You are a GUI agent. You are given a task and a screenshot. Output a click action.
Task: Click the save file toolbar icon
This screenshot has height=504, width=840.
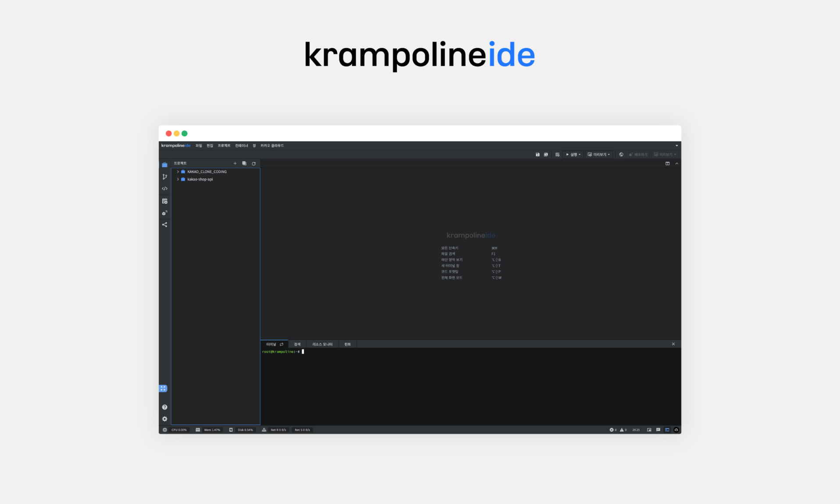click(537, 155)
